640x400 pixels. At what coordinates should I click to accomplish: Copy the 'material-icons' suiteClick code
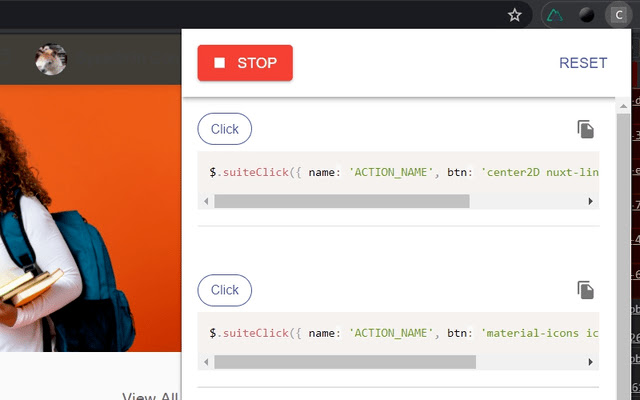tap(585, 290)
